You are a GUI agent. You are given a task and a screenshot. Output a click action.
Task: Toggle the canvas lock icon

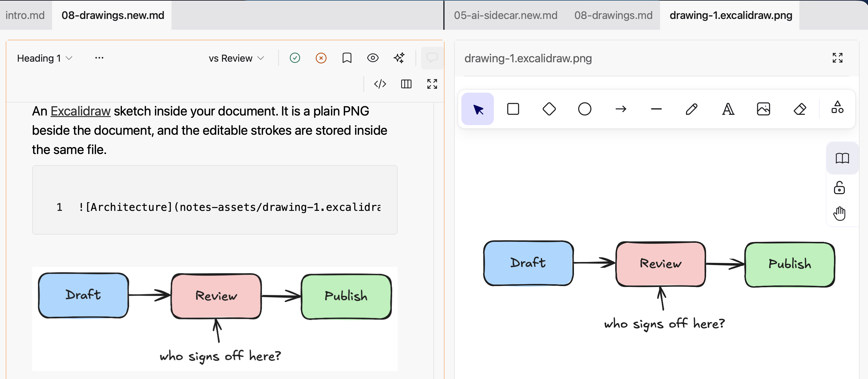(839, 188)
